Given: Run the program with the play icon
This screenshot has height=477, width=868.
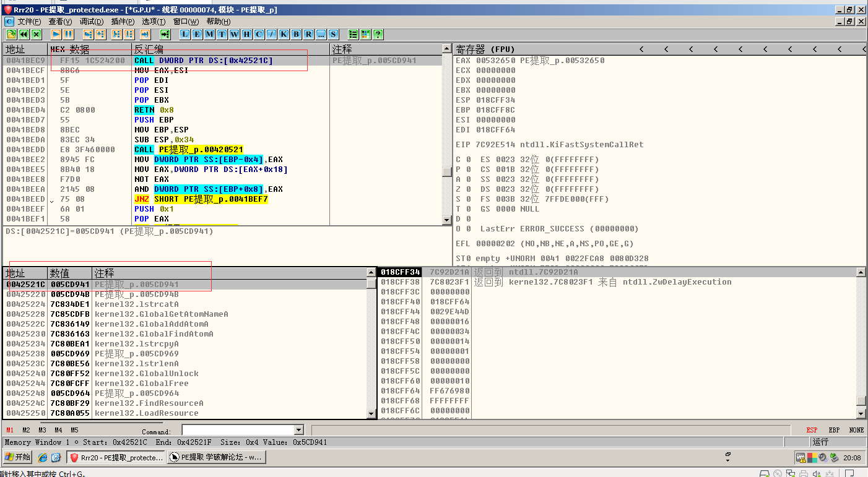Looking at the screenshot, I should [x=56, y=35].
